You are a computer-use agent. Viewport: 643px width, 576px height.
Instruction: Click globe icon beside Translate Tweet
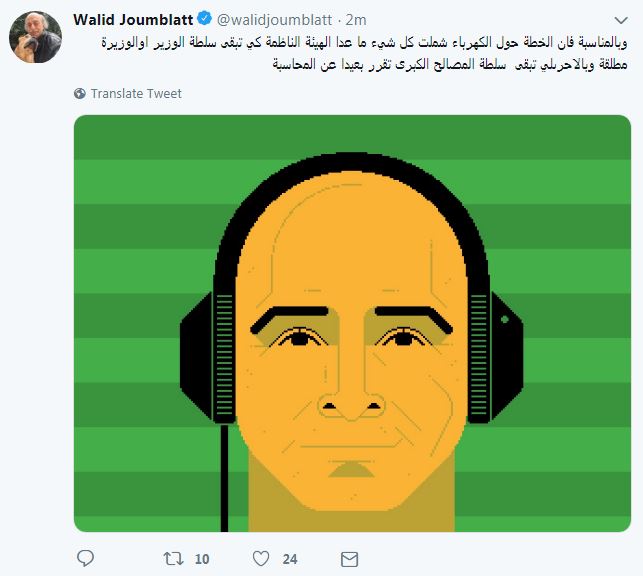pos(80,93)
